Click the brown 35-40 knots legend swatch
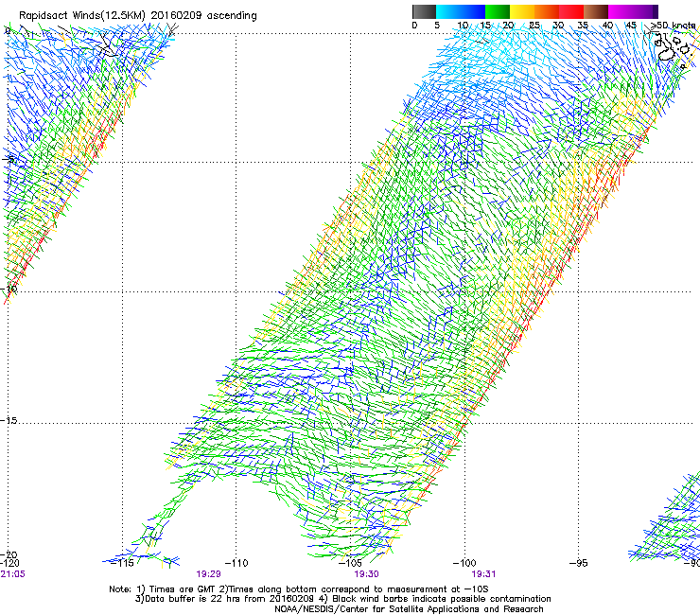Viewport: 700px width, 615px height. (596, 11)
